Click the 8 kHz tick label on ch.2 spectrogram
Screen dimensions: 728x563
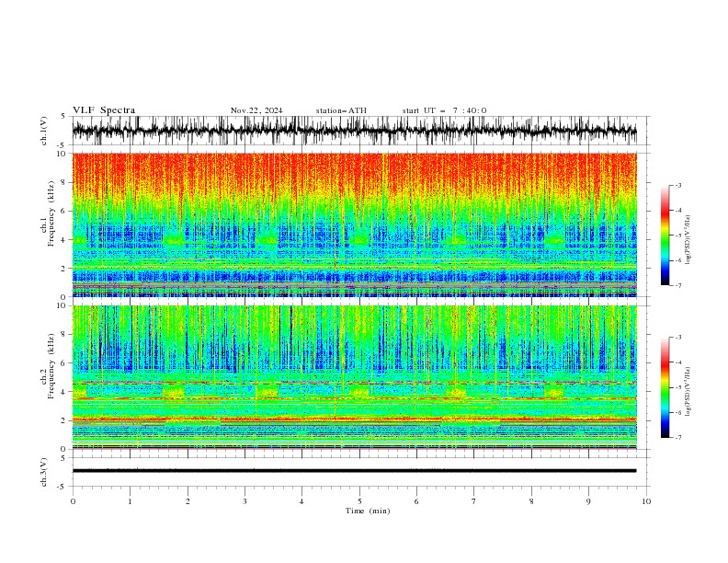pyautogui.click(x=65, y=335)
